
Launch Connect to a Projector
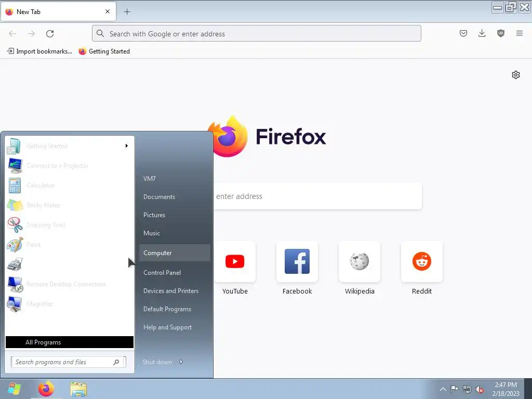click(x=70, y=166)
